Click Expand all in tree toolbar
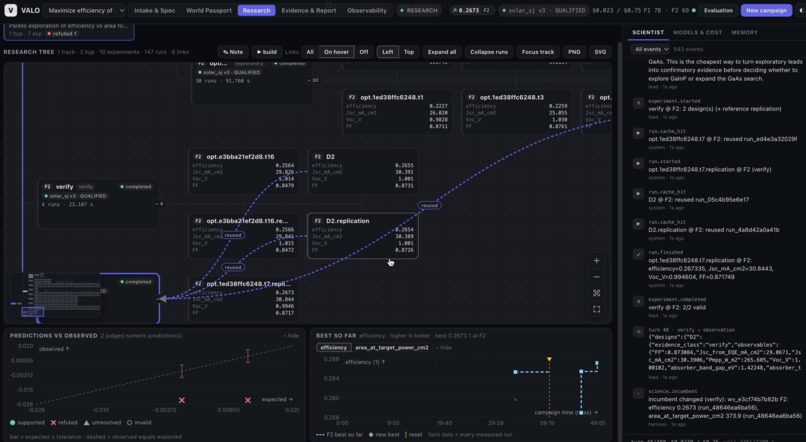Screen dimensions: 806x442 [x=442, y=52]
